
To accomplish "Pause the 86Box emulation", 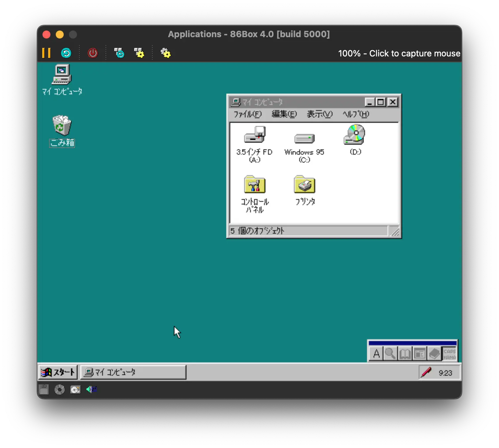I will click(46, 53).
